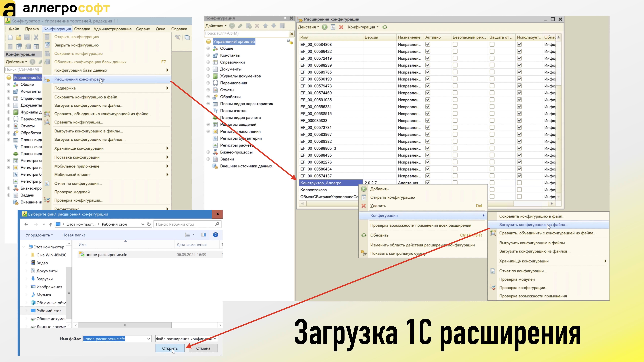
Task: Toggle Защита checkbox for EF_00_00574469
Action: tap(492, 93)
